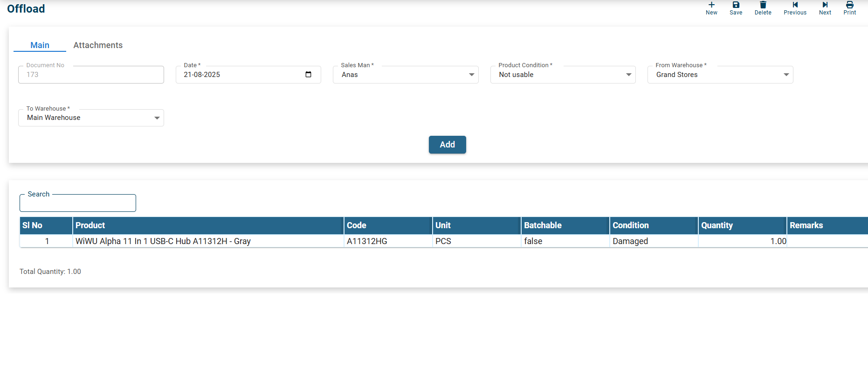Open the calendar picker in Date field
This screenshot has height=371, width=868.
[x=308, y=75]
